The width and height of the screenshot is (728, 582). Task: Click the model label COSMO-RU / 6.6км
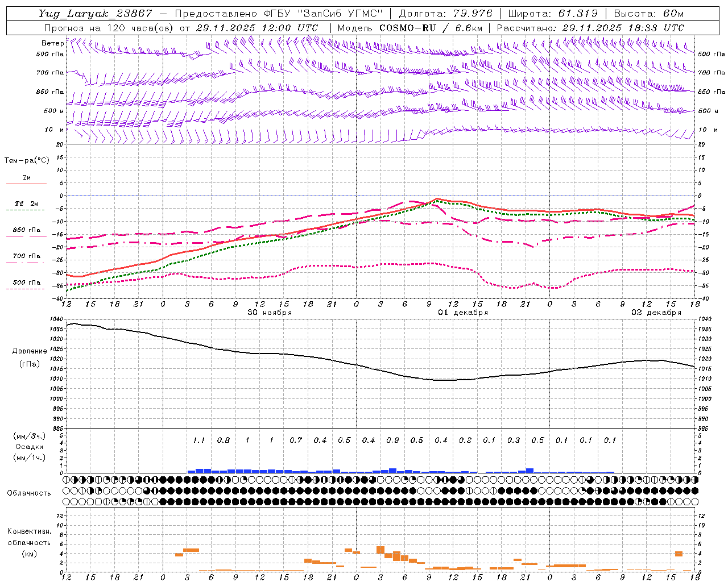click(431, 28)
